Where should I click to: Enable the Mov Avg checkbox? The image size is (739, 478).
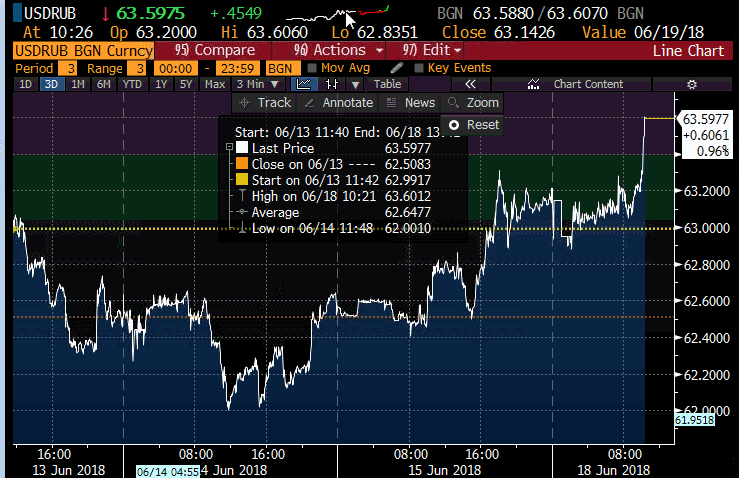[x=312, y=68]
